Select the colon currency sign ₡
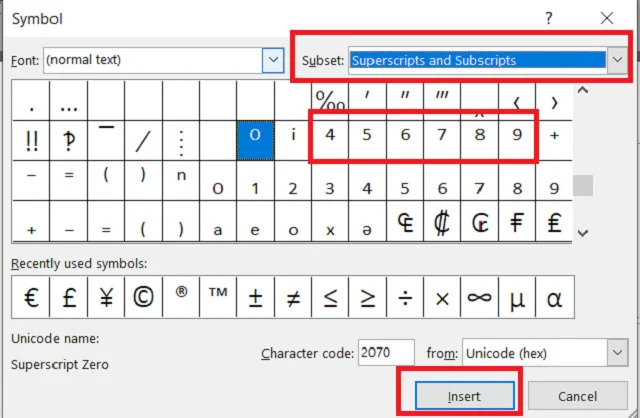 tap(442, 221)
